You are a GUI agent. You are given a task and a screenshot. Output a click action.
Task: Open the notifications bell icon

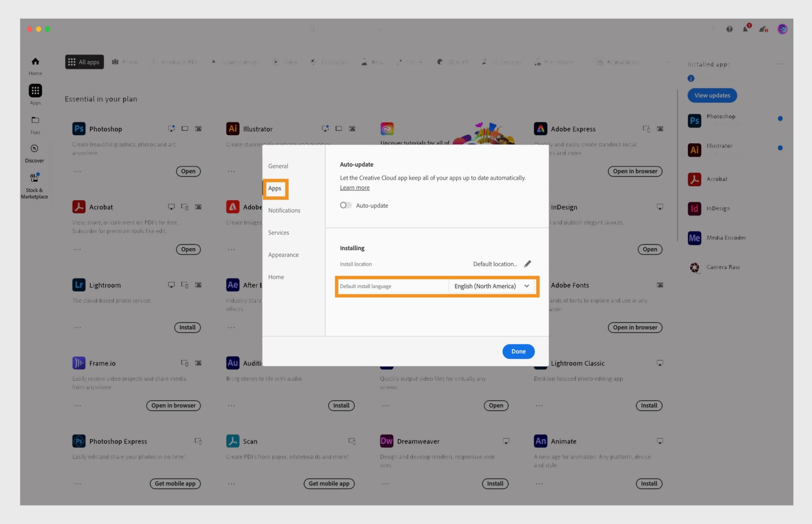pos(746,29)
